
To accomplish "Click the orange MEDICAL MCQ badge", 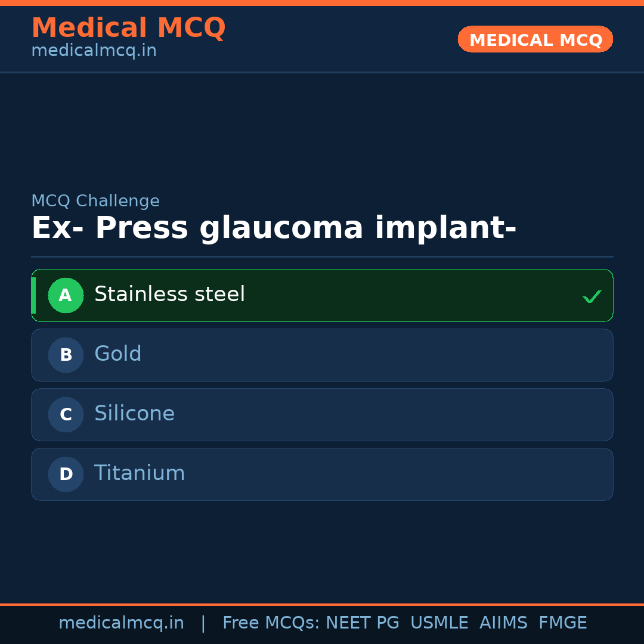I will 535,39.
